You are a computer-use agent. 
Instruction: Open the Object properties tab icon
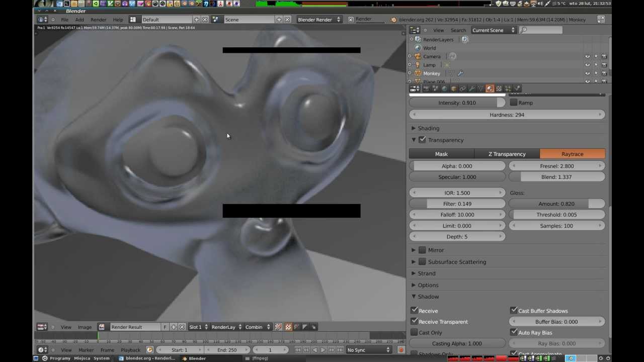(453, 88)
